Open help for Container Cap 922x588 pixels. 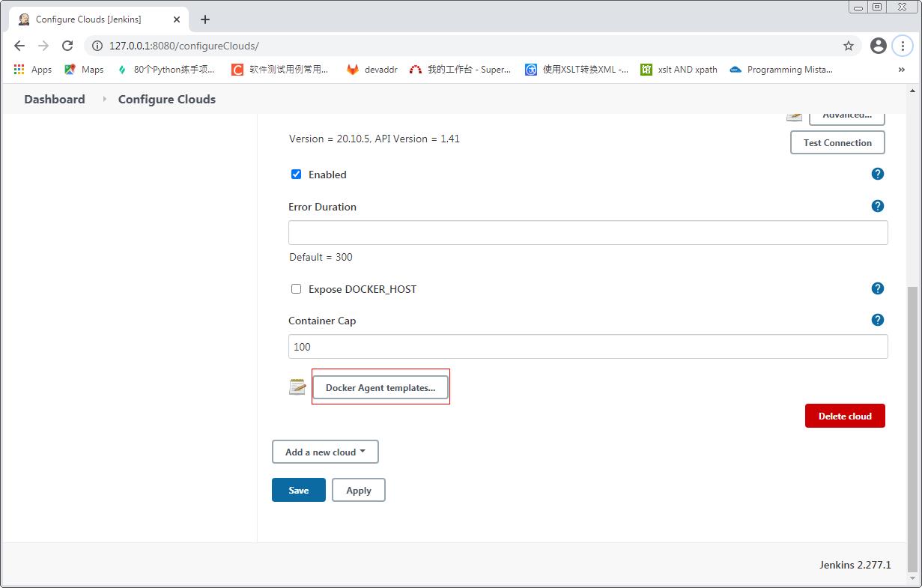[878, 320]
